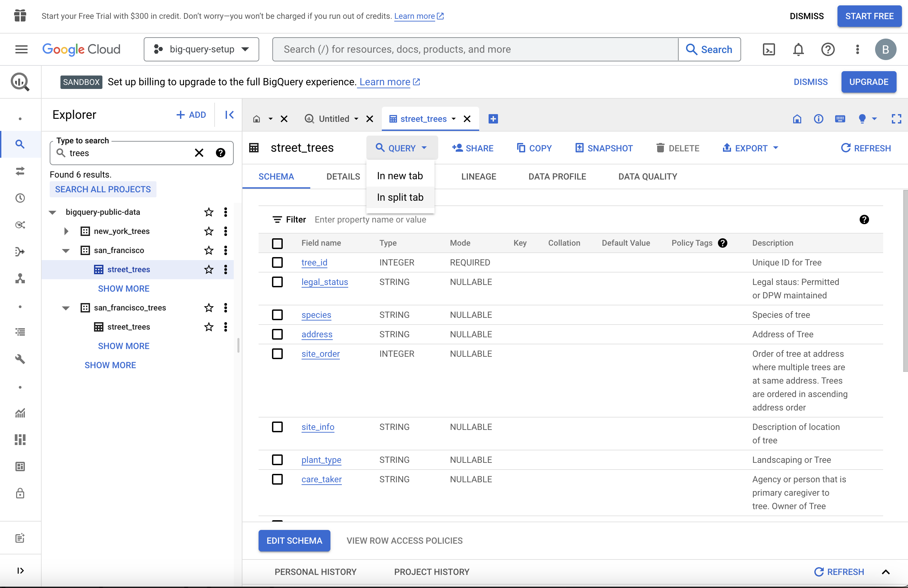Toggle full screen editor icon
Image resolution: width=908 pixels, height=588 pixels.
pos(896,119)
